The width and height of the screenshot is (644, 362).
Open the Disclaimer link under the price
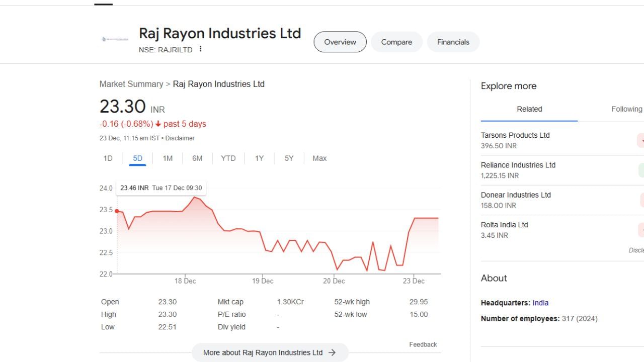(180, 138)
